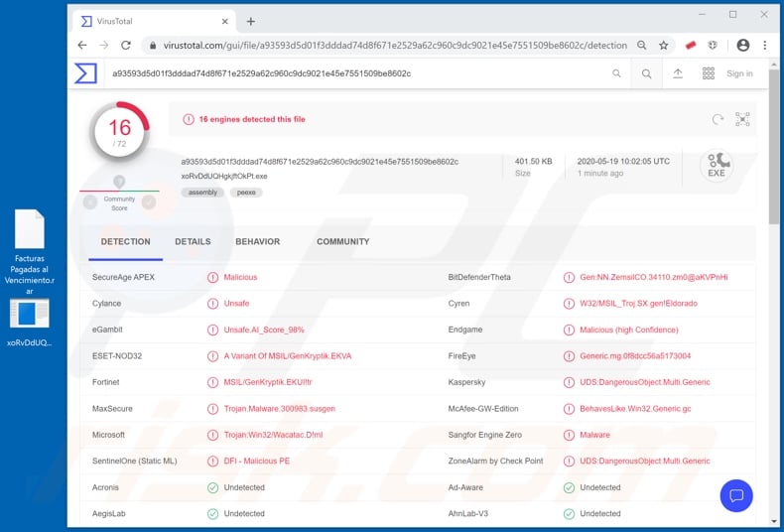784x532 pixels.
Task: Click the community score marker pin
Action: tap(119, 182)
